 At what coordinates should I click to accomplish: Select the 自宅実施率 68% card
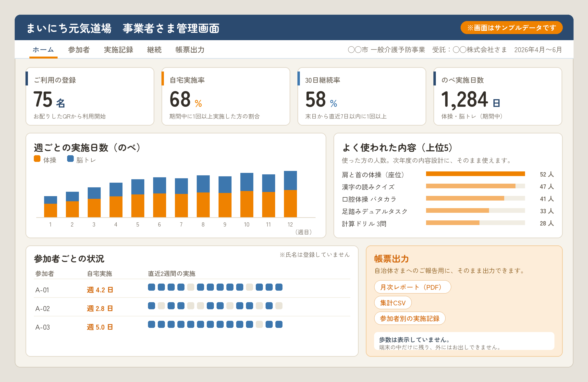[226, 96]
